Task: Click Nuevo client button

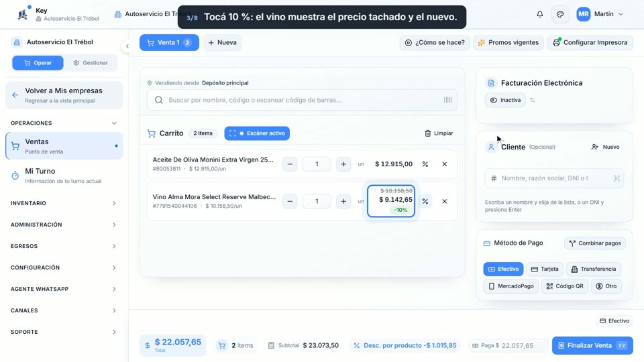Action: pyautogui.click(x=605, y=147)
